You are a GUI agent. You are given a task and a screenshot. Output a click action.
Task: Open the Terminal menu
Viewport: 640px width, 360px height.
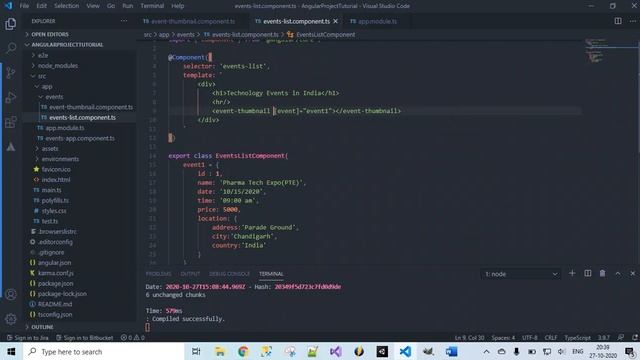pos(152,6)
